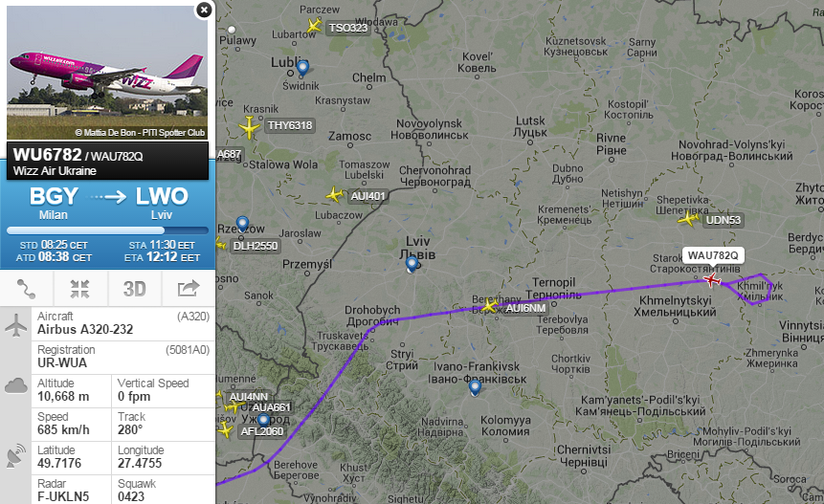The image size is (824, 504).
Task: Open the Ivano-Frankivsk airport pin
Action: click(x=475, y=388)
